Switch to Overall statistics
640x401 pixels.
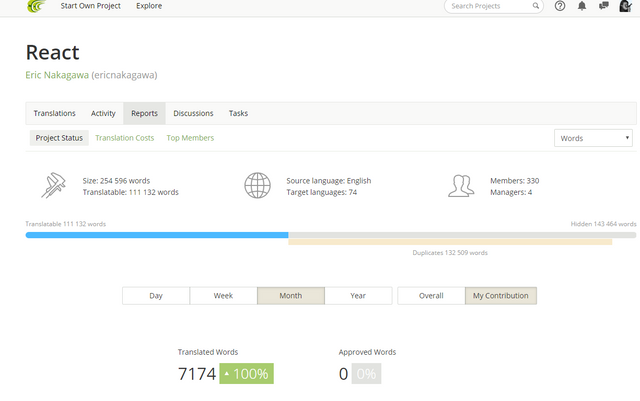click(x=431, y=296)
